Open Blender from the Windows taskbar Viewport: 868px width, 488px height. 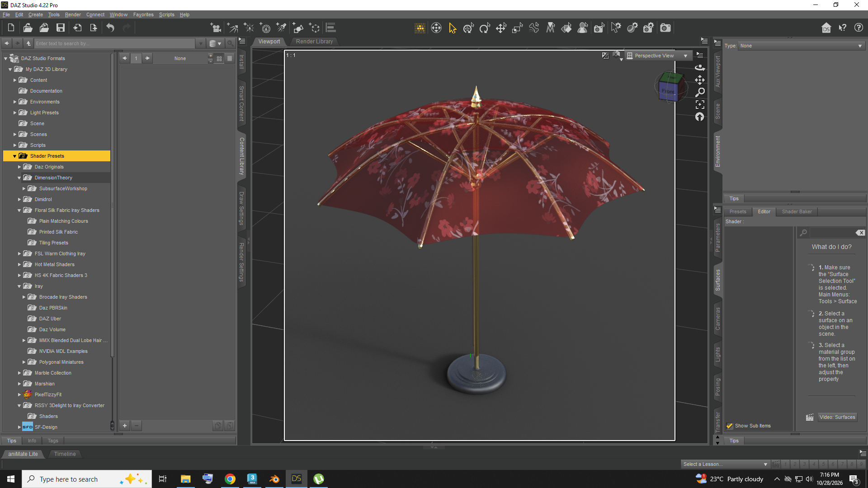[x=274, y=479]
